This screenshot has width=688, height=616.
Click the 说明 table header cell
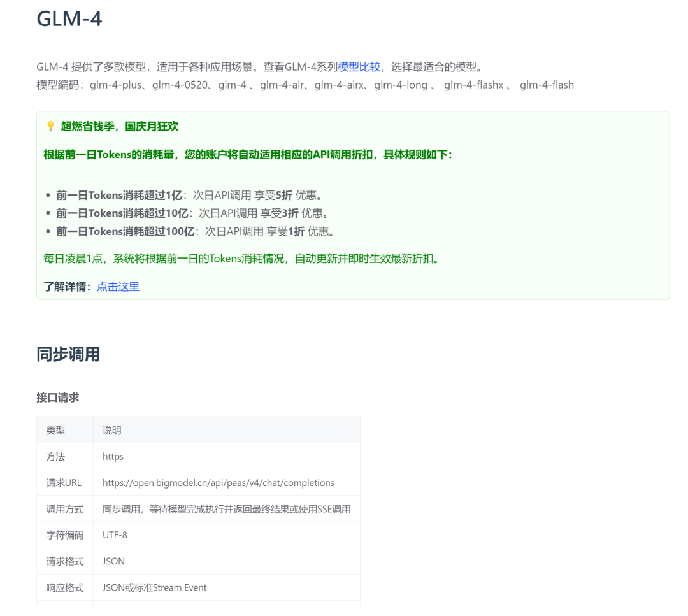[x=227, y=431]
